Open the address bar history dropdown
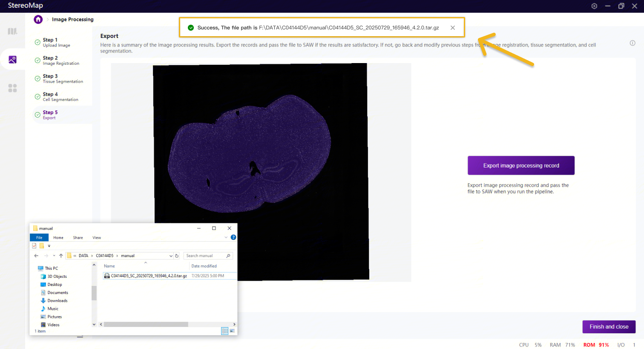The height and width of the screenshot is (349, 644). 171,256
